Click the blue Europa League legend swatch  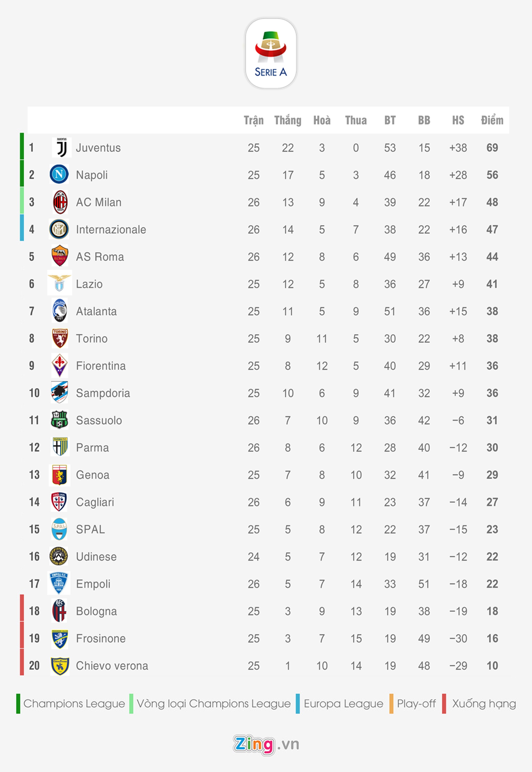[x=298, y=704]
